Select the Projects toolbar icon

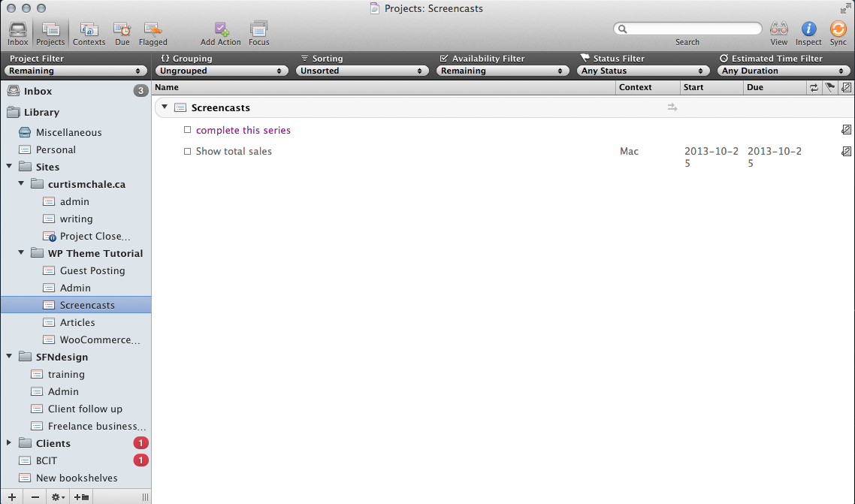pyautogui.click(x=50, y=30)
